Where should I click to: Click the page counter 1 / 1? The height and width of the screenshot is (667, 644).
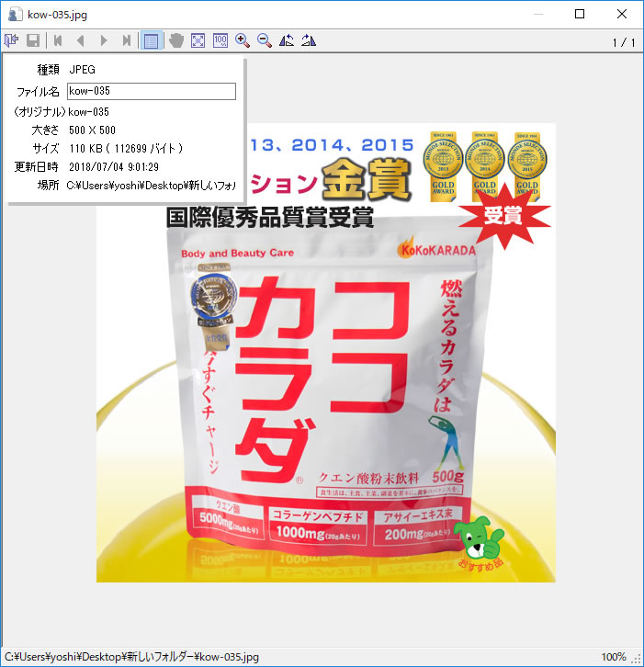tap(624, 42)
